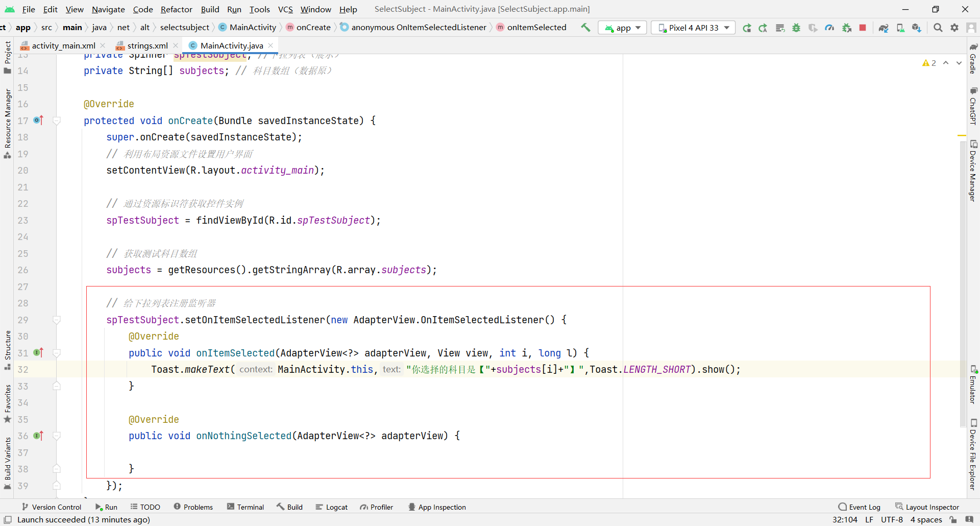Viewport: 980px width, 526px height.
Task: Open the Profile app gauge icon
Action: point(829,28)
